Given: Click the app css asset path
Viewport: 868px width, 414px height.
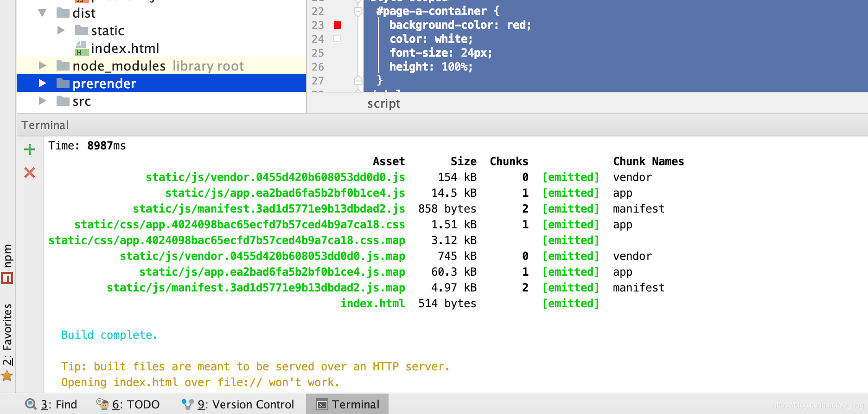Looking at the screenshot, I should 240,225.
